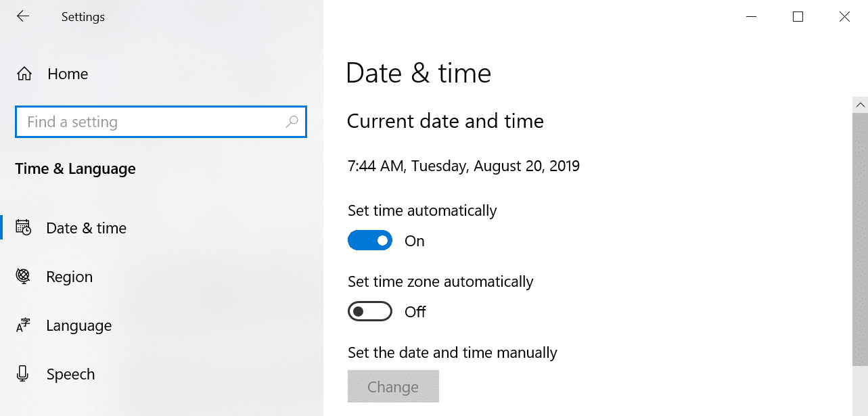The height and width of the screenshot is (416, 868).
Task: Select the Region sidebar entry
Action: 69,276
